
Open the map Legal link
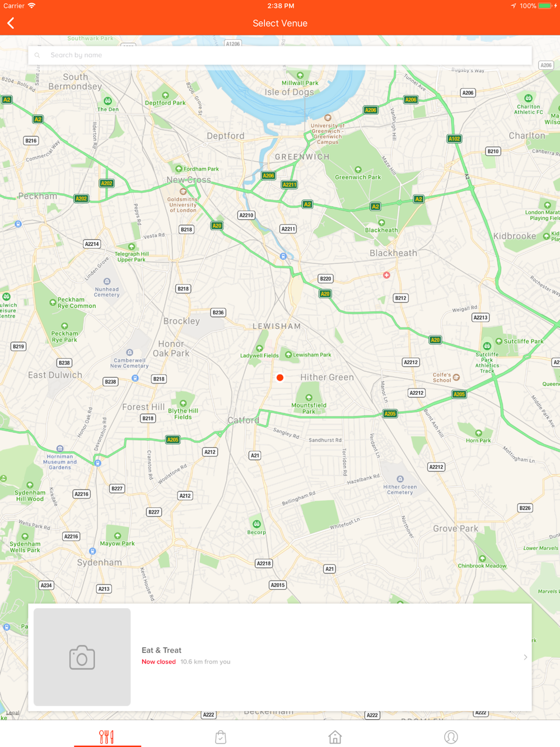[x=12, y=713]
